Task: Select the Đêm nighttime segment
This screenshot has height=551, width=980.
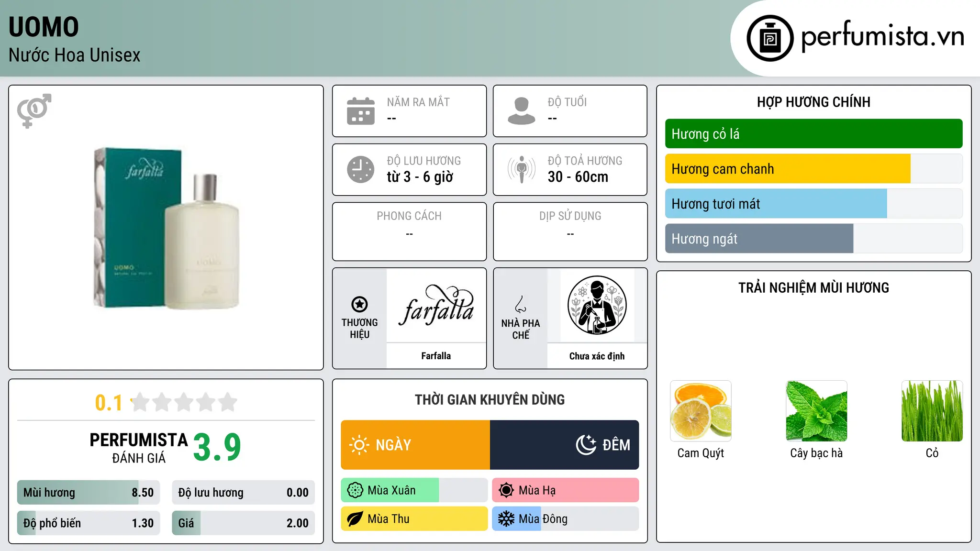Action: (x=565, y=445)
